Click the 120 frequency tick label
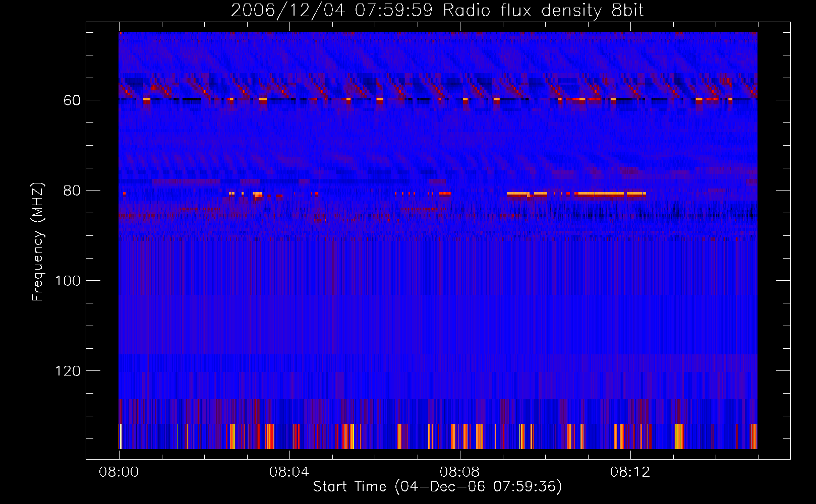This screenshot has height=504, width=816. 68,371
